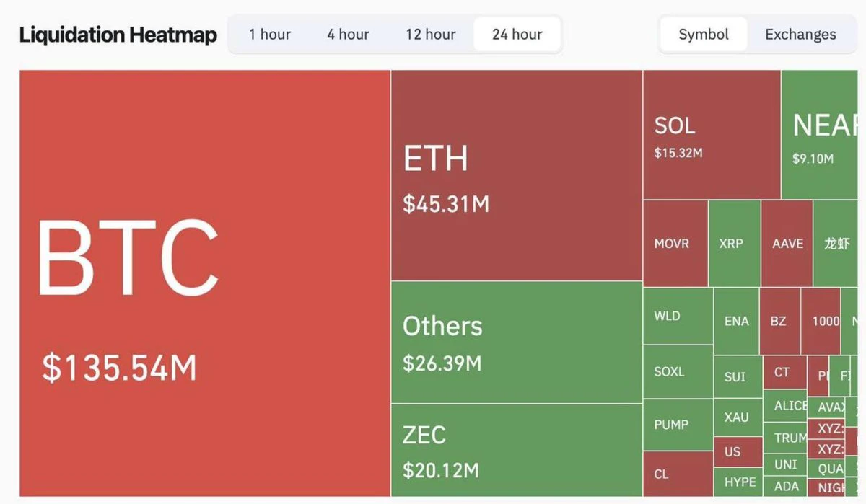Select the Others $26.39M tile
This screenshot has height=504, width=866.
(517, 342)
